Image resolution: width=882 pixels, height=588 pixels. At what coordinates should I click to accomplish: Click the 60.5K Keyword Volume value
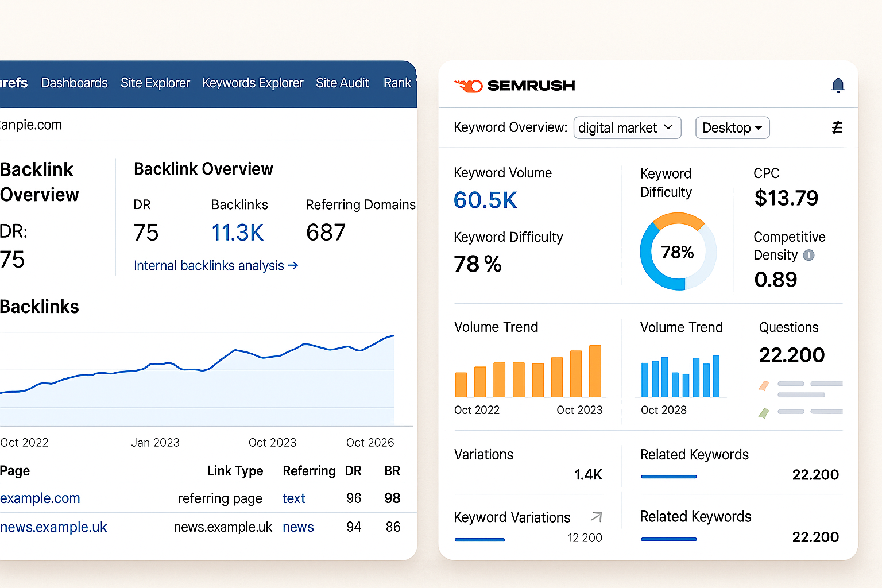485,200
